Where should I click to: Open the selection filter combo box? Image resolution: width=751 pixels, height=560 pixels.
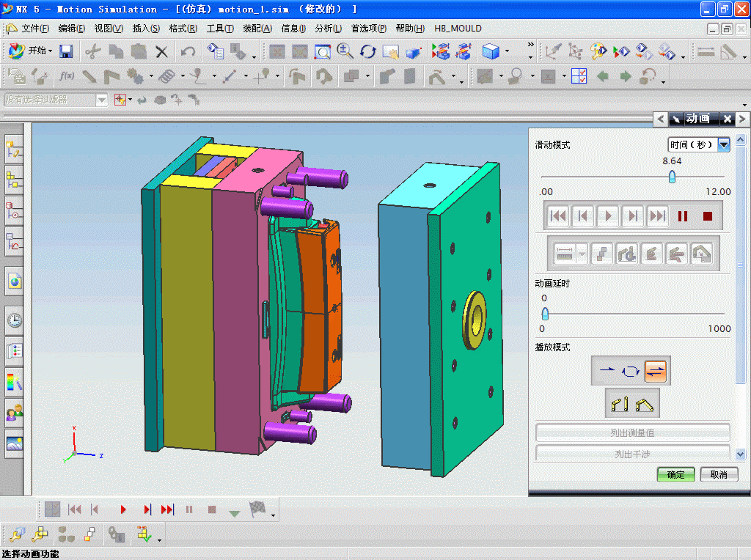click(56, 100)
